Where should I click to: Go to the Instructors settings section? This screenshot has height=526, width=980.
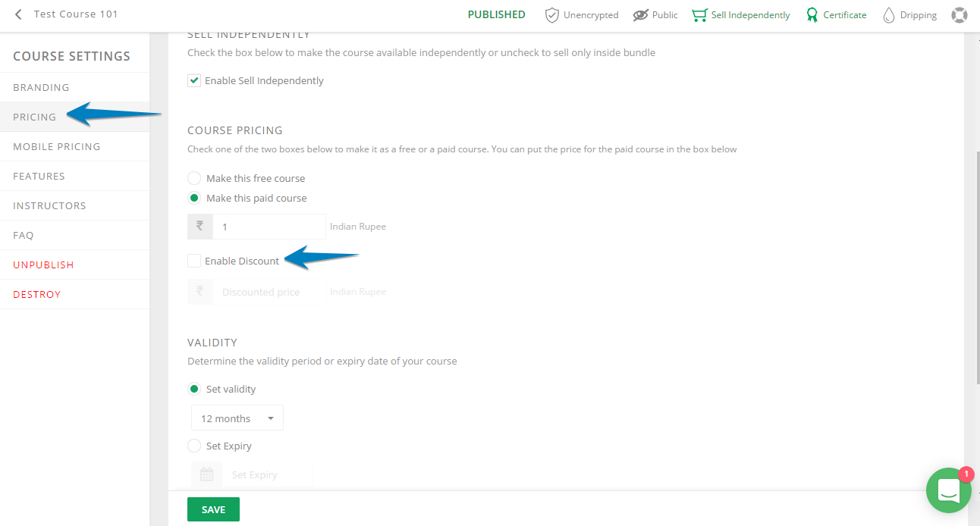tap(49, 205)
